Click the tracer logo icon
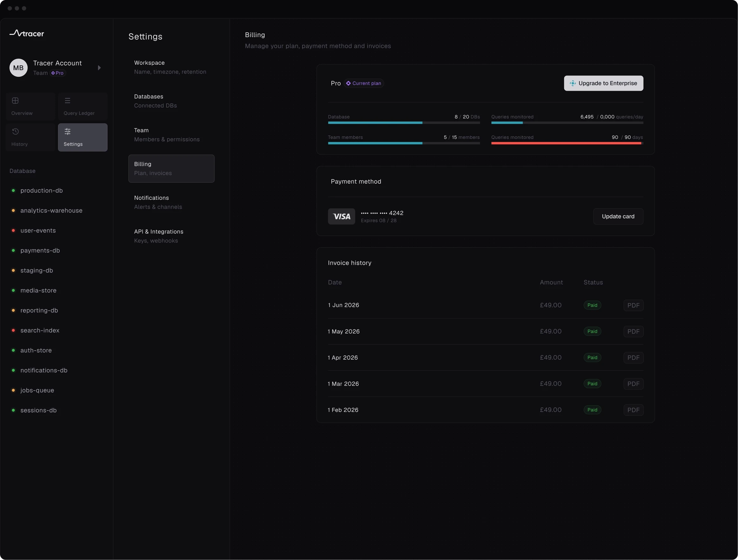 pyautogui.click(x=16, y=33)
